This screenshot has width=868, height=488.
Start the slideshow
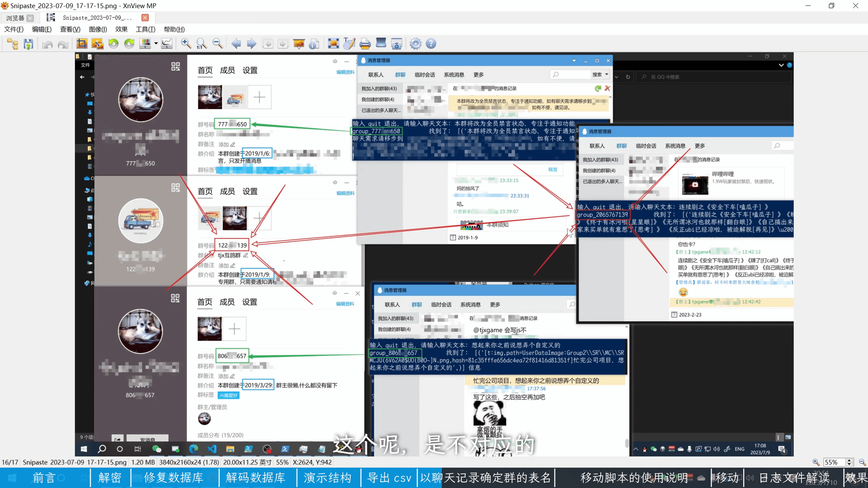click(x=299, y=43)
